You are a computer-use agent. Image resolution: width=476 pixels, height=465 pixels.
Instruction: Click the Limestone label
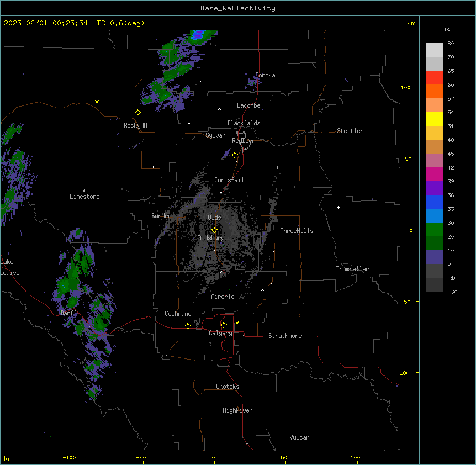point(84,197)
